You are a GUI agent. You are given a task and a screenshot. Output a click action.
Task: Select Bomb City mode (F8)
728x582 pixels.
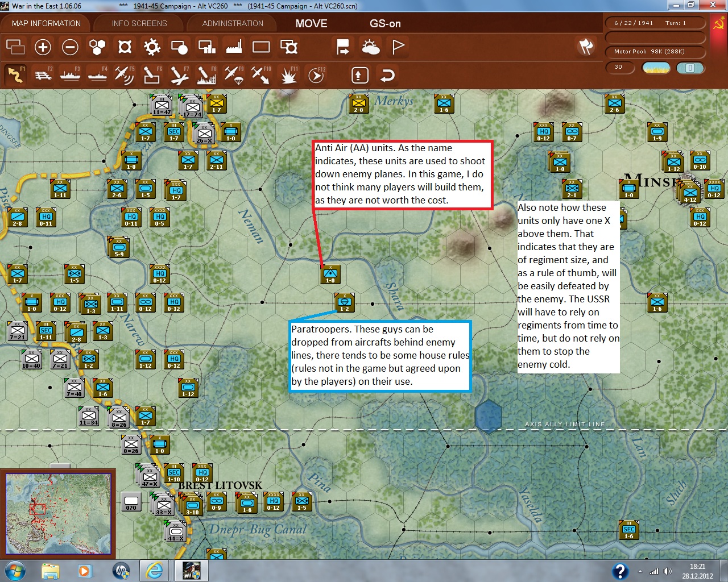pos(206,75)
